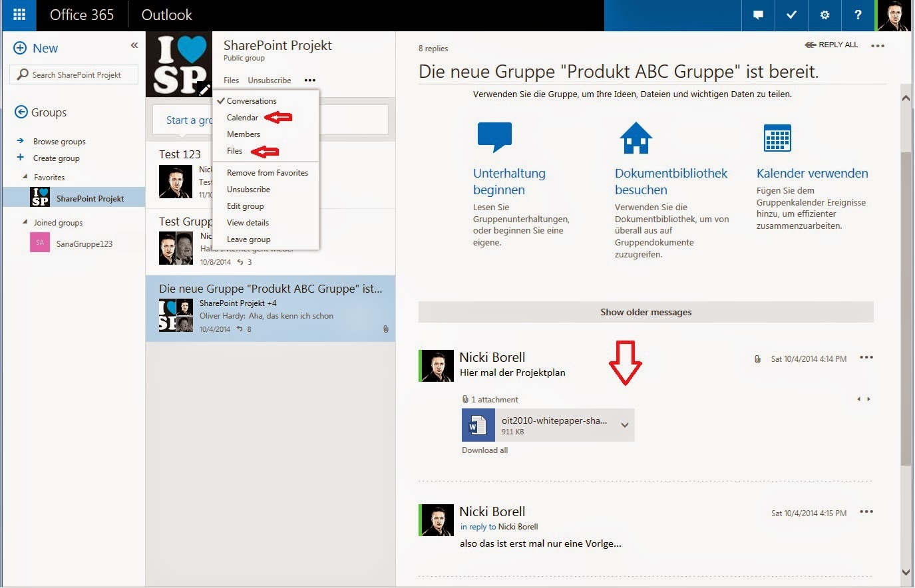This screenshot has width=915, height=588.
Task: Click the paperclip icon on selected conversation
Action: 386,329
